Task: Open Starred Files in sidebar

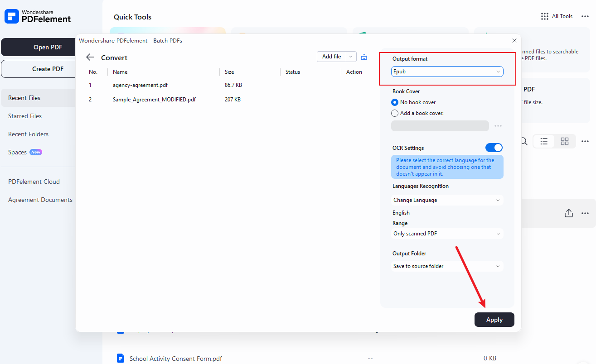Action: pyautogui.click(x=25, y=116)
